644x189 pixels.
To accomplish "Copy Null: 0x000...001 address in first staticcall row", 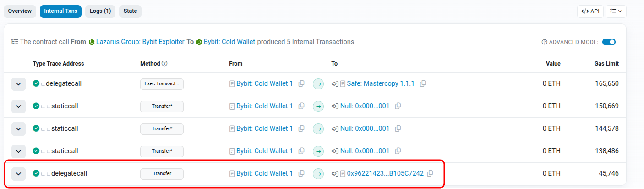I will click(398, 106).
